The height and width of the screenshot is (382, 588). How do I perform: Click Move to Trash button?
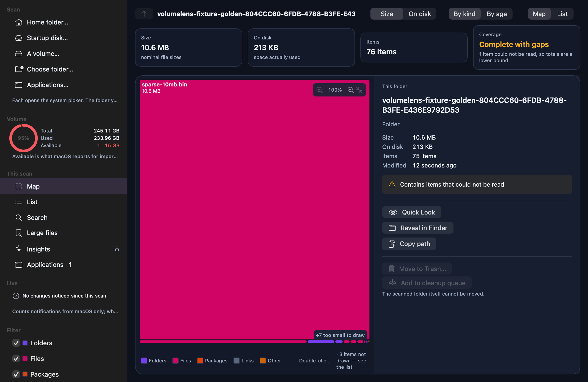click(417, 269)
